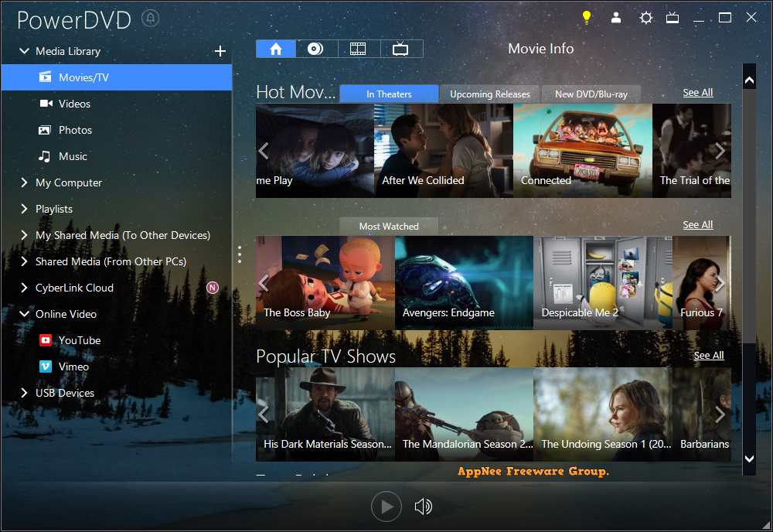This screenshot has width=773, height=532.
Task: Open the user account icon
Action: [x=616, y=18]
